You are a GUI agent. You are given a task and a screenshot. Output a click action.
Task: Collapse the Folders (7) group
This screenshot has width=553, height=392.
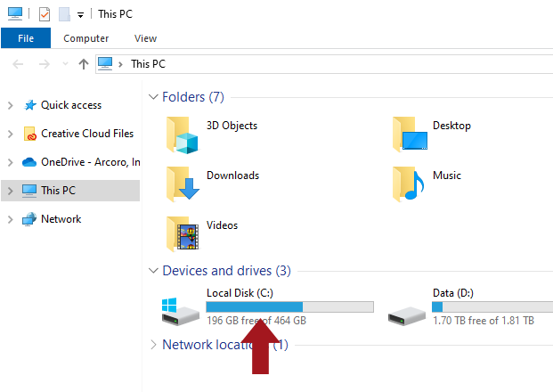coord(153,97)
